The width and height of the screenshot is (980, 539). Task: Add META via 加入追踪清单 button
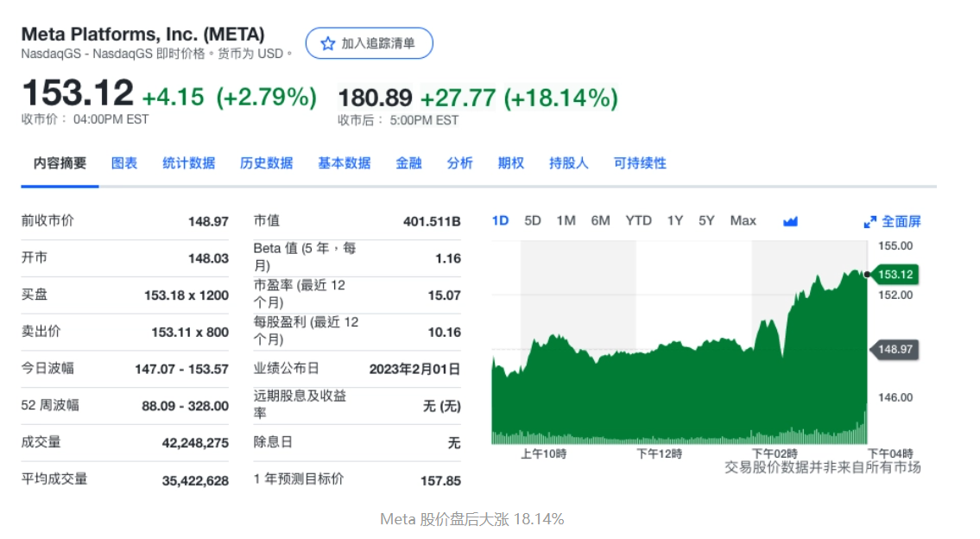click(369, 43)
